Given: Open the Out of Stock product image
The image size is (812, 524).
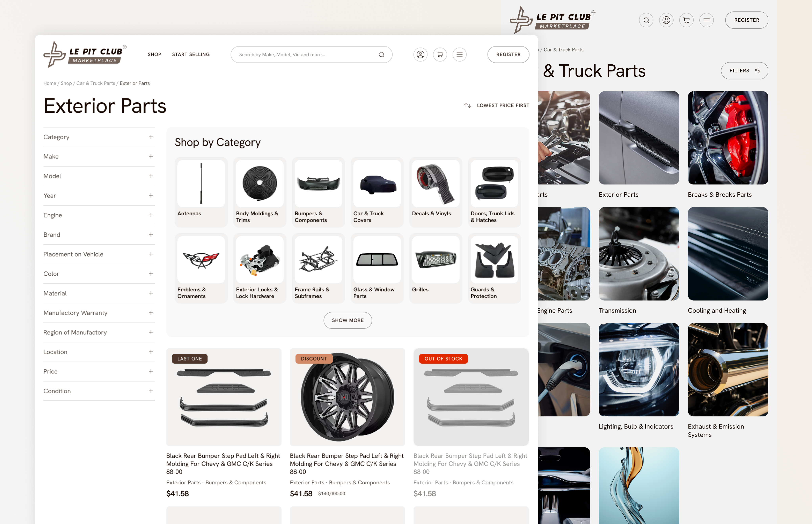Looking at the screenshot, I should [471, 397].
